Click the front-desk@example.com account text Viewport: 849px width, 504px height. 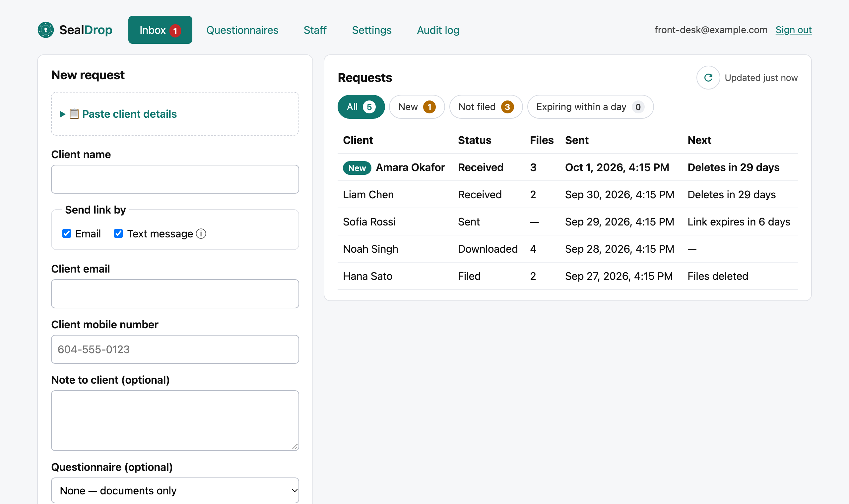pyautogui.click(x=711, y=30)
